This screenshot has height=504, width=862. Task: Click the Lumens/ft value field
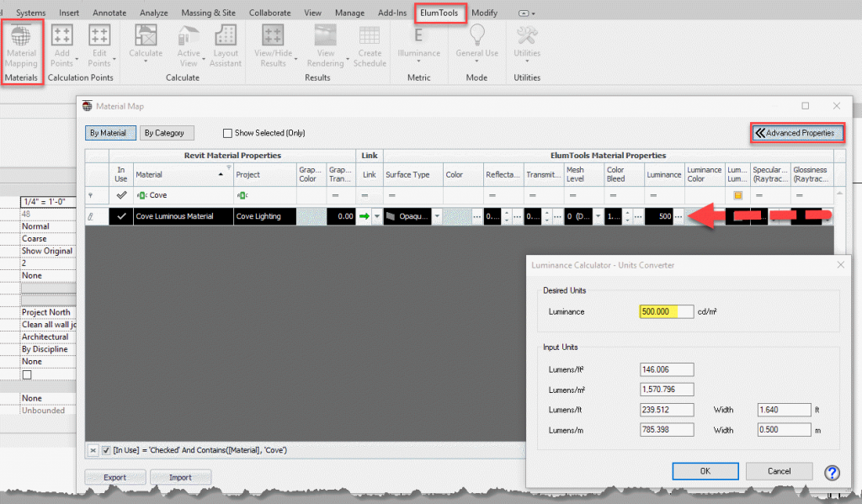coord(667,410)
